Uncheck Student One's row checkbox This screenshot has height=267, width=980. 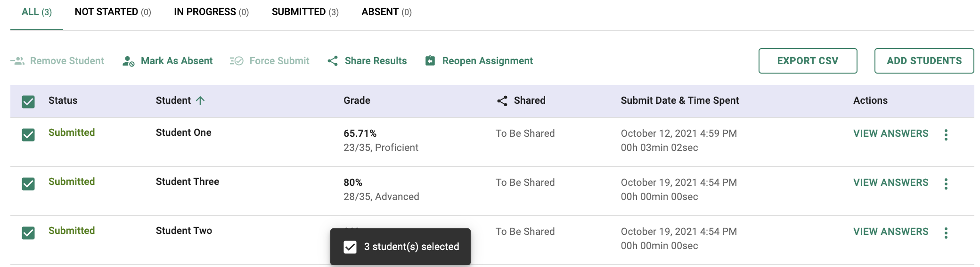pos(28,135)
